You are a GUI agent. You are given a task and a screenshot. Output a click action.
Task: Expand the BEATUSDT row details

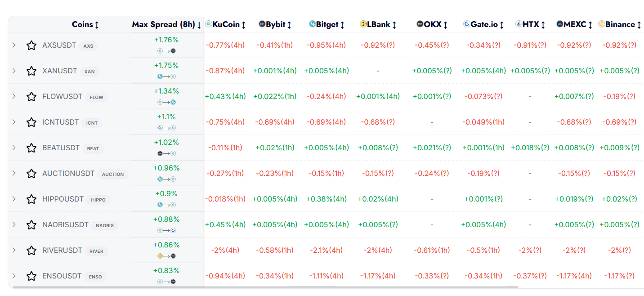coord(14,148)
